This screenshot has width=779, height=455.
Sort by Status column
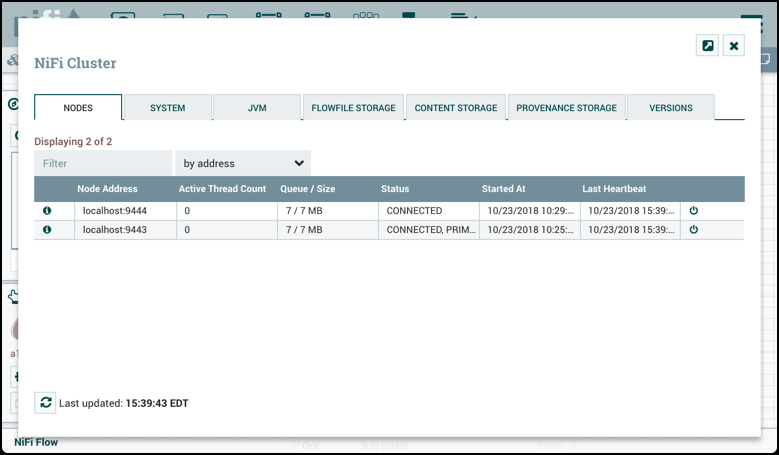coord(395,189)
